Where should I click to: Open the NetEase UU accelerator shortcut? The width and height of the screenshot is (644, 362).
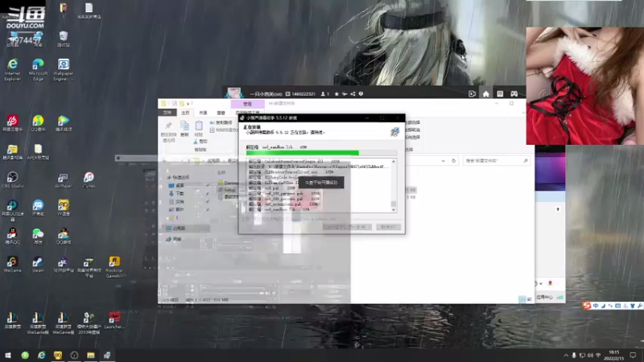(x=12, y=210)
